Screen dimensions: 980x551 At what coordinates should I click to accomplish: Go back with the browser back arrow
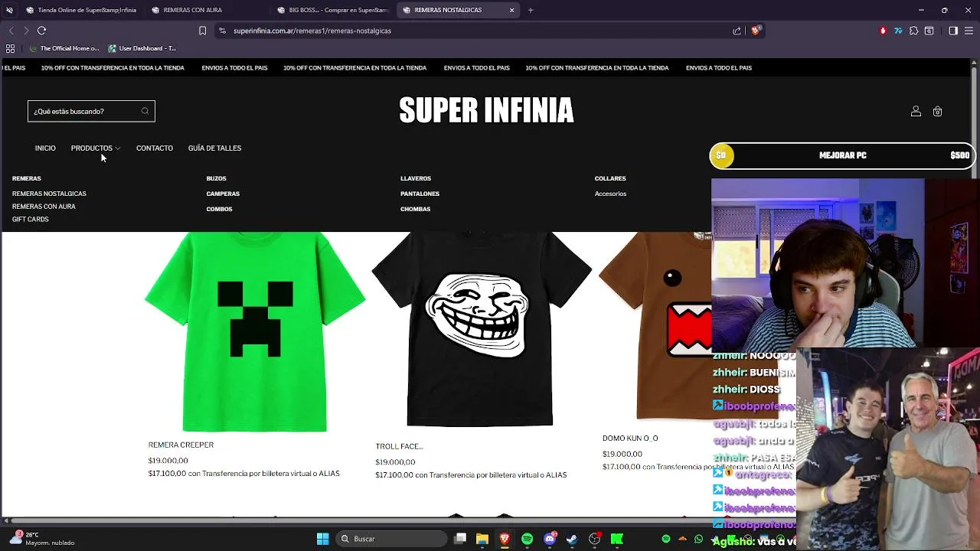pyautogui.click(x=11, y=31)
